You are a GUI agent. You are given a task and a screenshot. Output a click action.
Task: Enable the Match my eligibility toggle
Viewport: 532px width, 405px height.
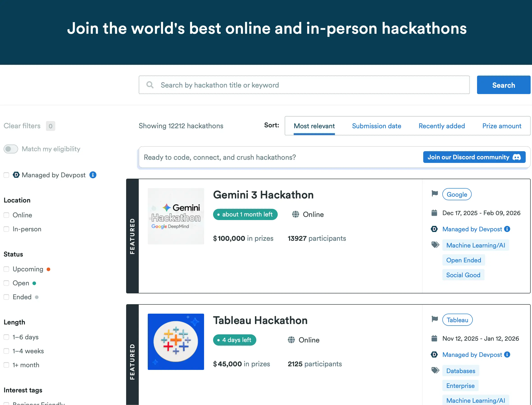(x=10, y=149)
